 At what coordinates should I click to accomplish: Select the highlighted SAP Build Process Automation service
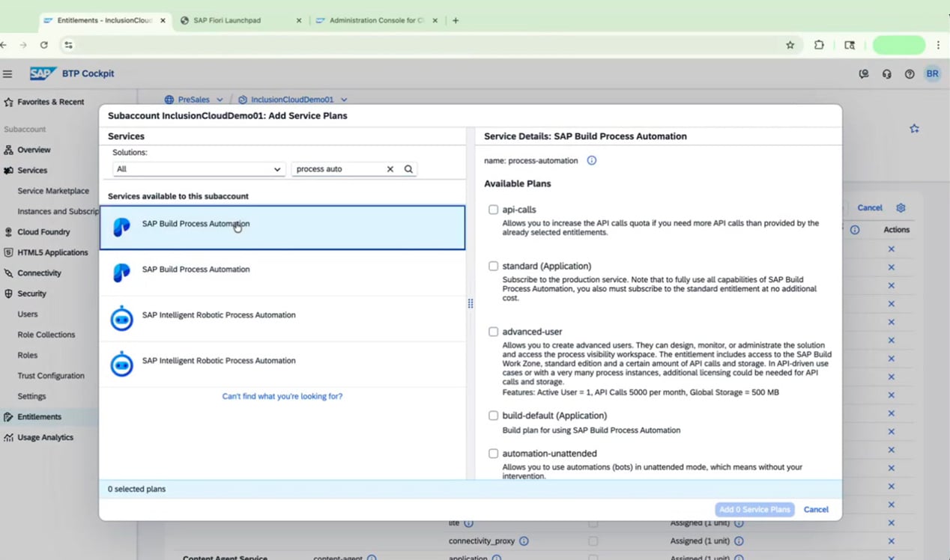click(282, 228)
